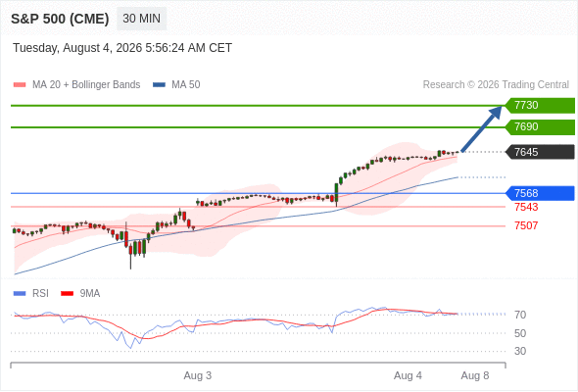Click the MA 20 + Bollinger Bands legend text
Image resolution: width=578 pixels, height=392 pixels.
click(x=86, y=85)
